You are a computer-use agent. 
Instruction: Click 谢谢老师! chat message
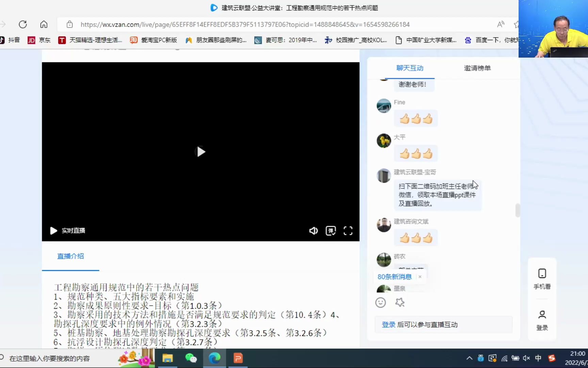[x=412, y=85]
